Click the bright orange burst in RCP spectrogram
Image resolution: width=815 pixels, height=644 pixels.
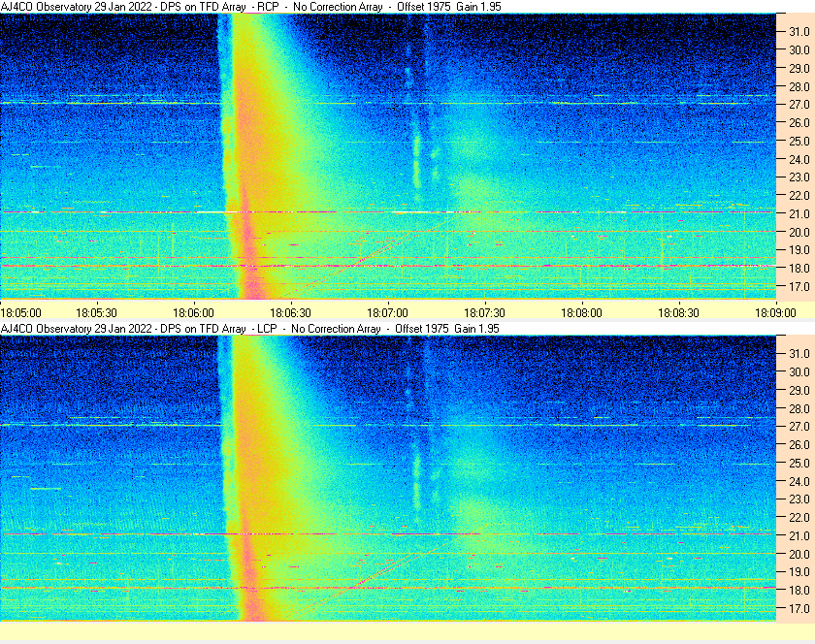[x=254, y=156]
